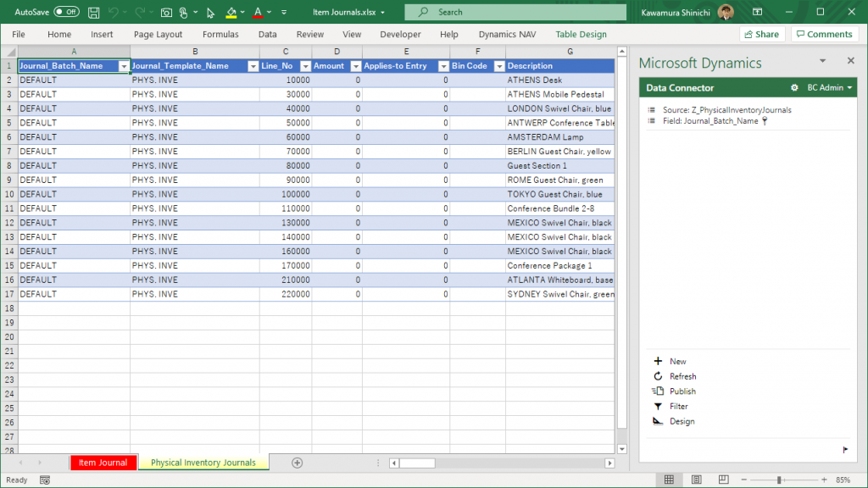Click the Search box

(x=515, y=12)
